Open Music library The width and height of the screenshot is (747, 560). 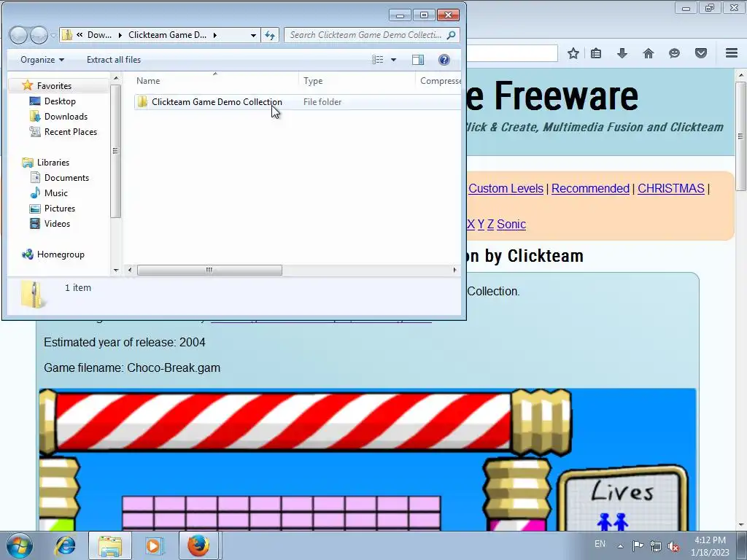55,192
